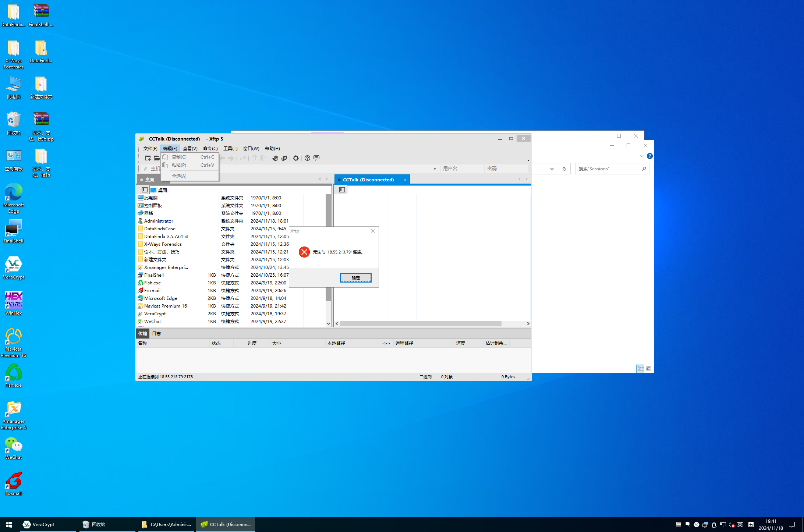Click the muted volume icon in system tray
The image size is (804, 532).
point(732,525)
